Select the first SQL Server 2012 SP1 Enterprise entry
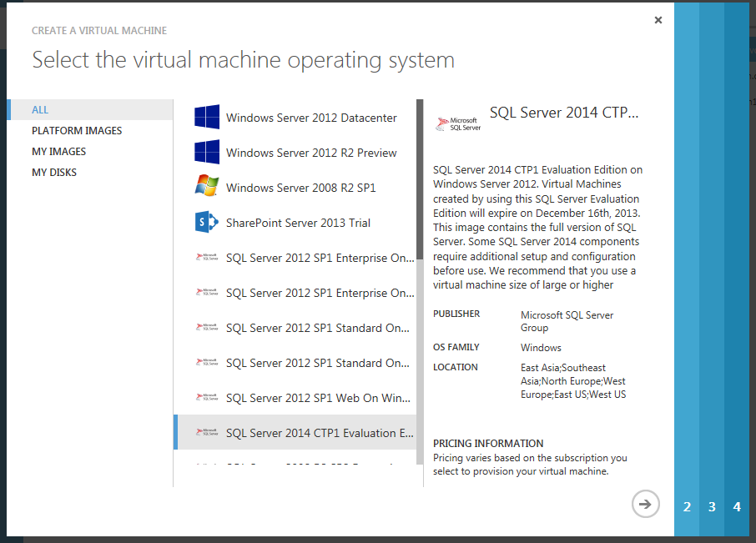The height and width of the screenshot is (543, 756). (320, 258)
